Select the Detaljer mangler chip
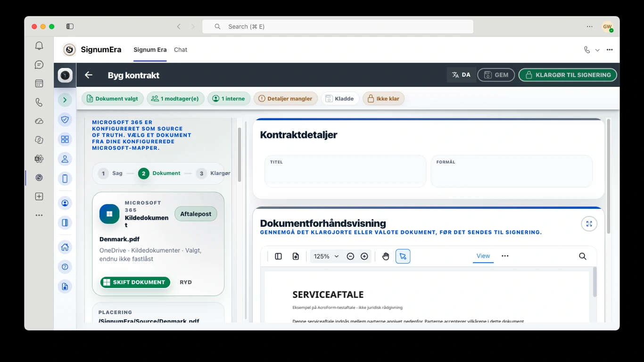644x362 pixels. pos(286,99)
